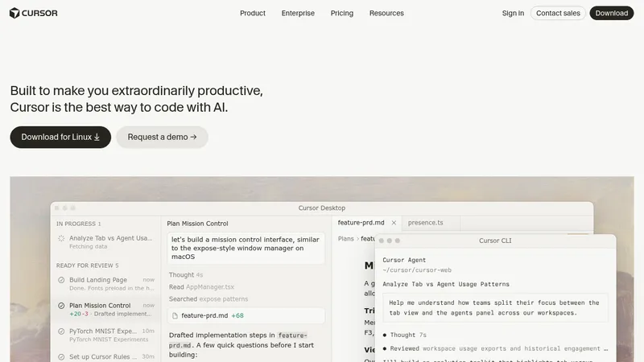This screenshot has width=644, height=362.
Task: Click the Read AppManager.tsx step
Action: click(201, 287)
